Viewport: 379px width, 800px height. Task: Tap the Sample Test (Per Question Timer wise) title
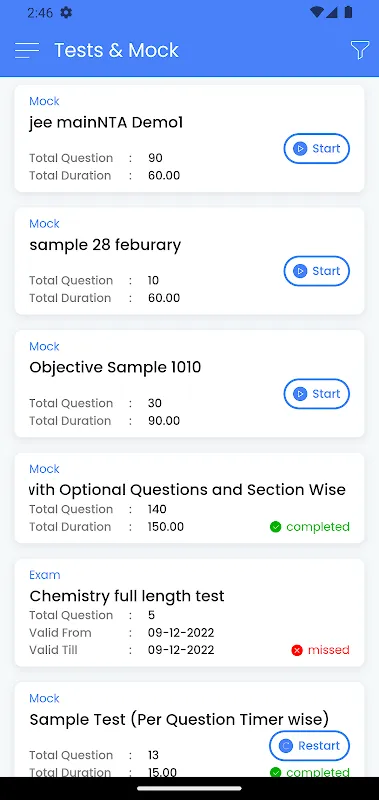point(179,720)
